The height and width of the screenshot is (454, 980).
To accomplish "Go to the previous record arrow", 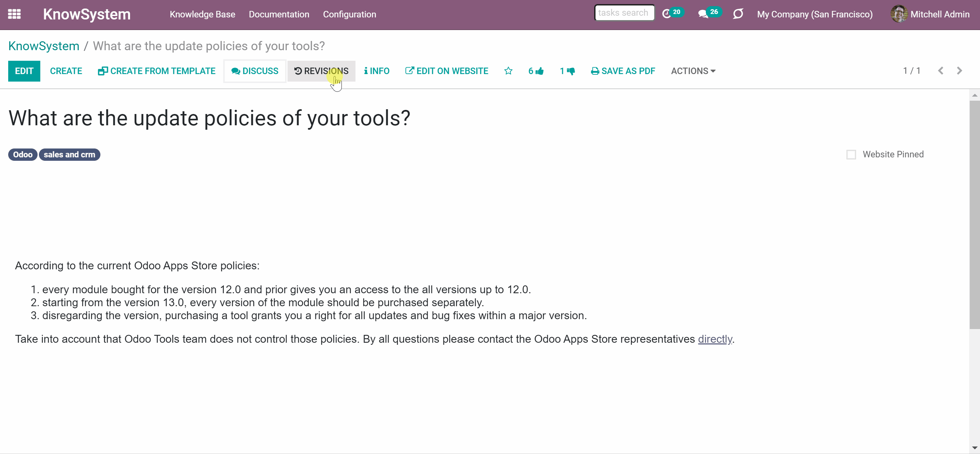I will point(941,71).
